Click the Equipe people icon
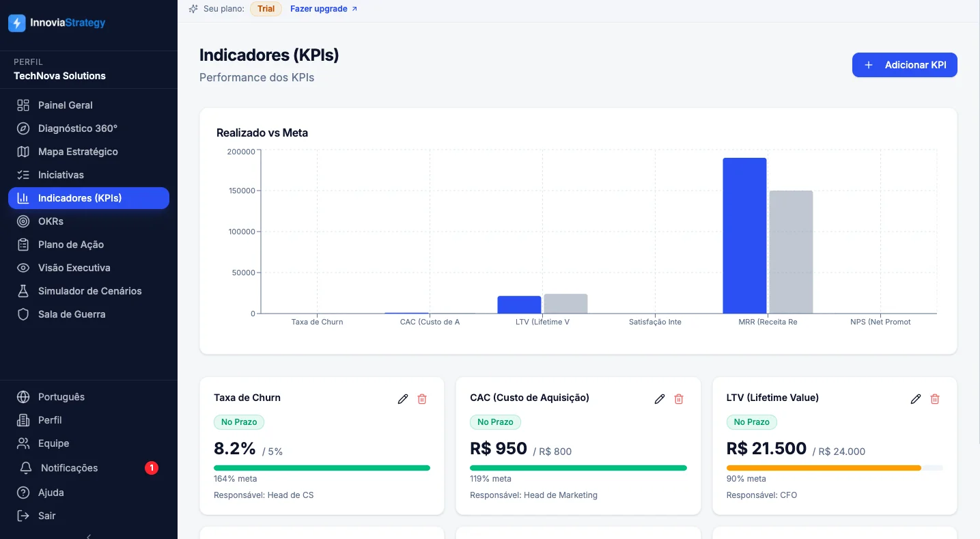The width and height of the screenshot is (980, 539). tap(23, 443)
